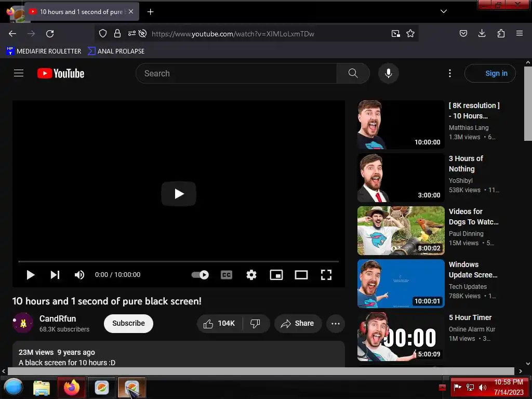Open the player settings gear
532x399 pixels.
tap(251, 275)
